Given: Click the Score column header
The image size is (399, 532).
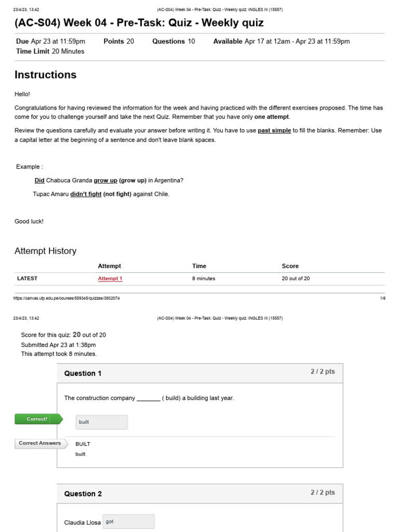Looking at the screenshot, I should [x=290, y=266].
